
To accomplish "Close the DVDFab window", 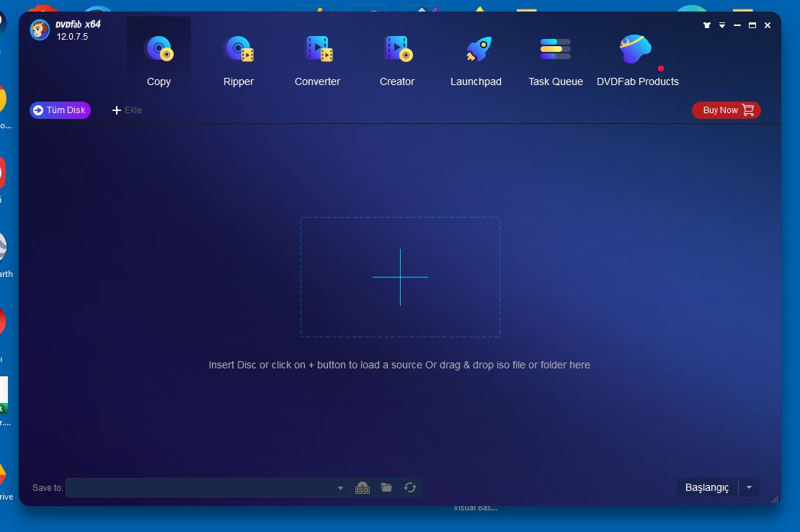I will click(x=768, y=25).
